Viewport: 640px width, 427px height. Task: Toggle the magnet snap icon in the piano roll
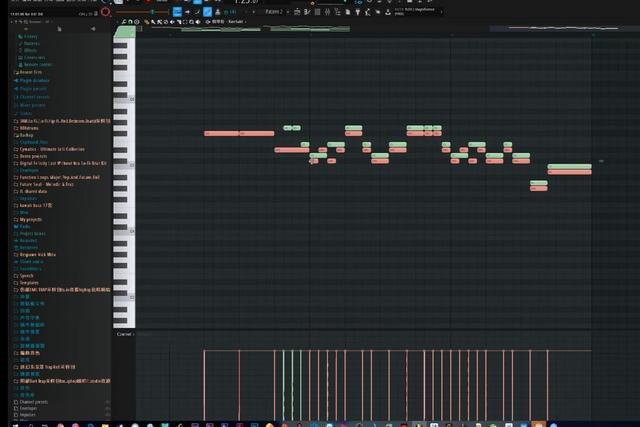[130, 22]
